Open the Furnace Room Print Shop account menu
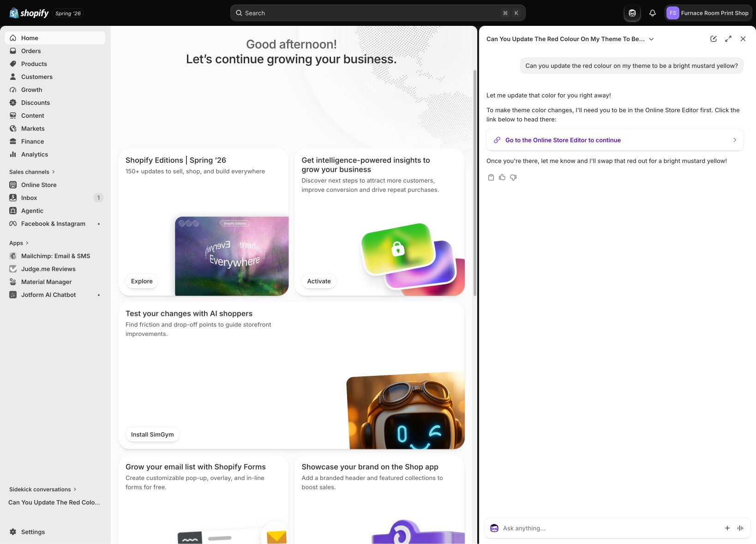The image size is (756, 544). click(708, 13)
